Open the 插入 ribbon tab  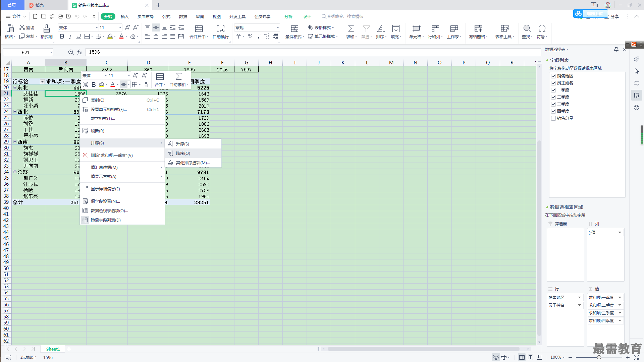pyautogui.click(x=125, y=16)
